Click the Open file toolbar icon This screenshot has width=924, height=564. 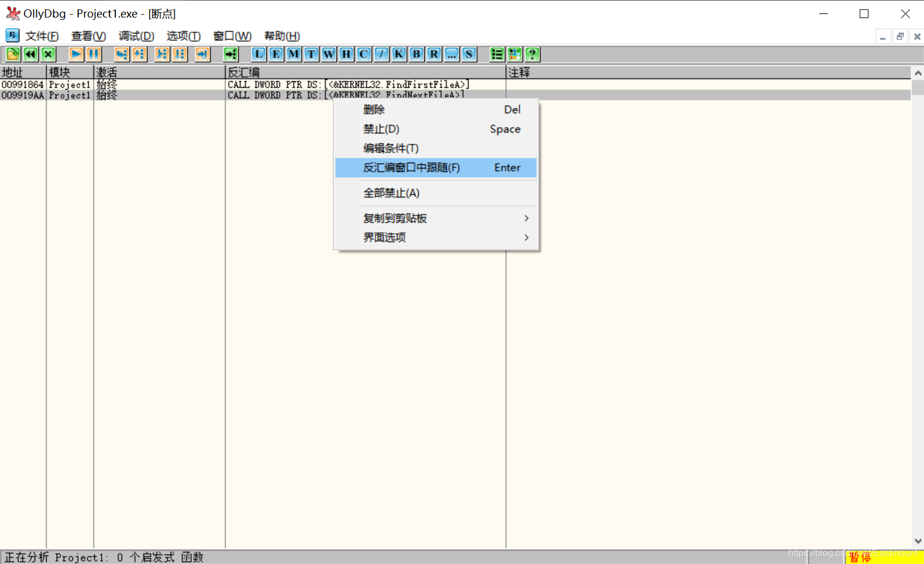pyautogui.click(x=13, y=54)
